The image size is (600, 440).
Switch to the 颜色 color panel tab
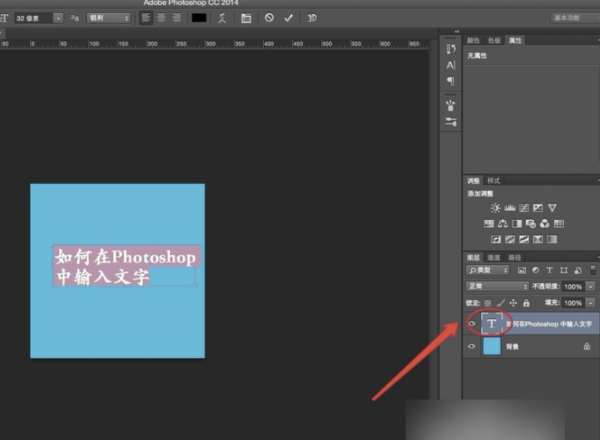click(473, 40)
